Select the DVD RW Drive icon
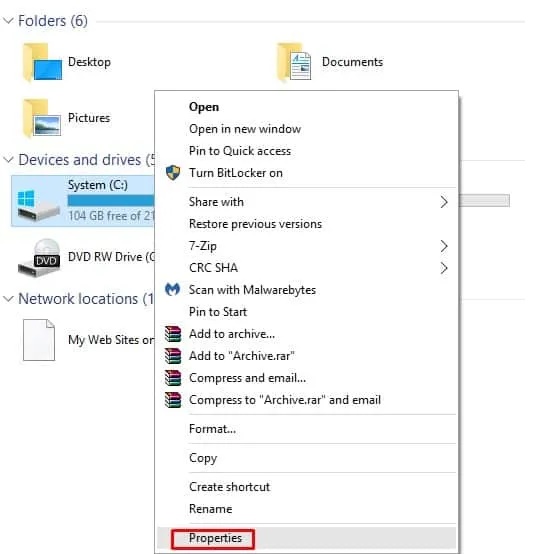533x554 pixels. point(39,258)
